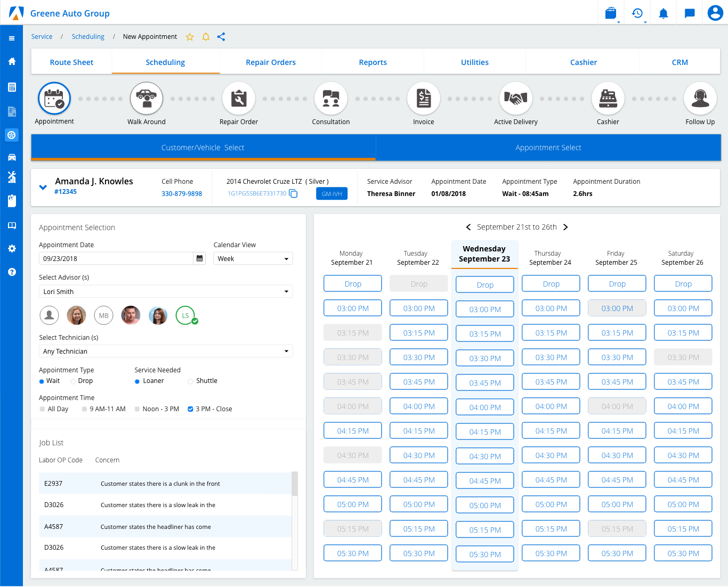Check the All Day appointment time box
Viewport: 728px width, 587px height.
[x=43, y=409]
